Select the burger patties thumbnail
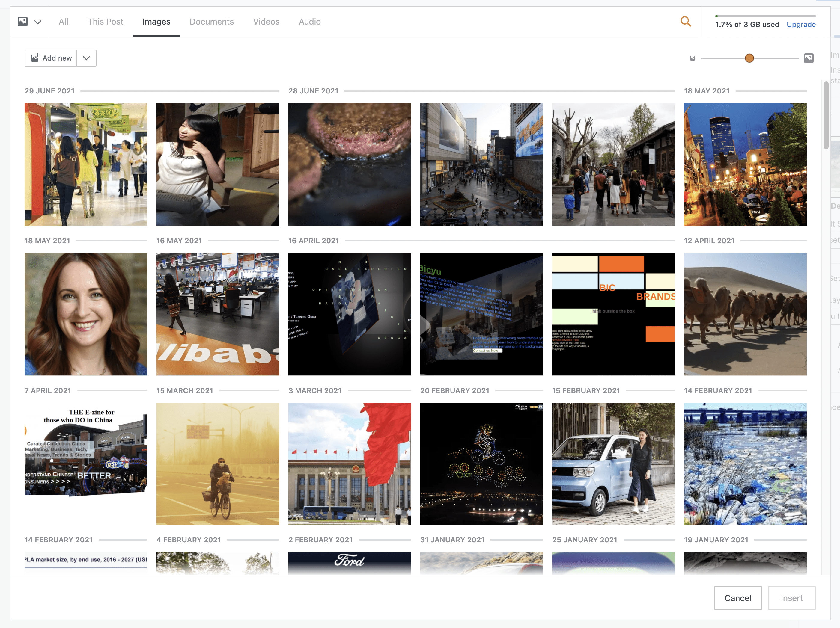Viewport: 840px width, 628px height. coord(349,164)
